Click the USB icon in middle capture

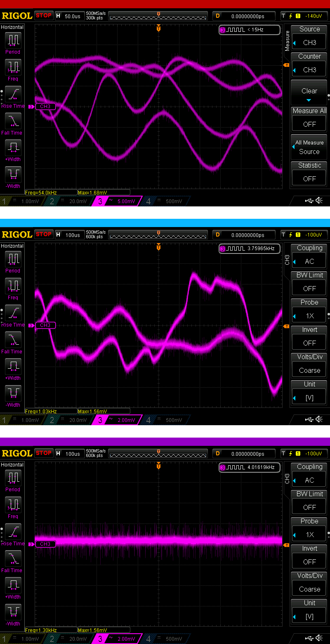click(x=309, y=419)
